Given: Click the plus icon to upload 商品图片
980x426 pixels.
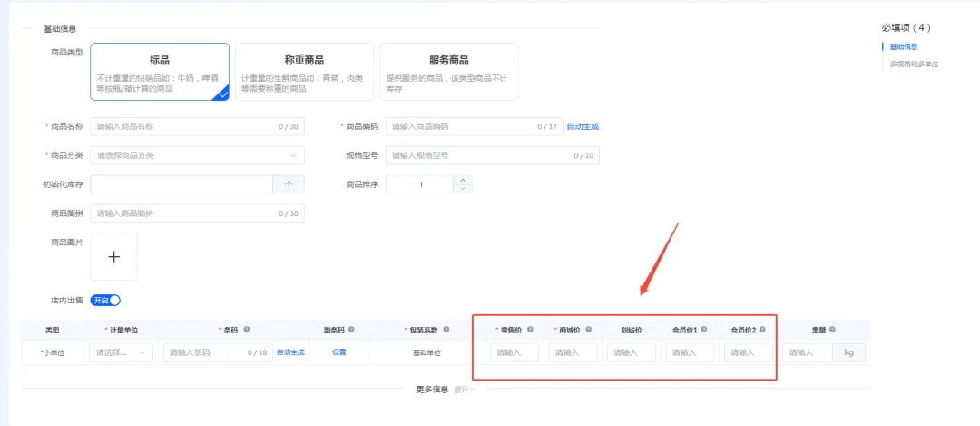Looking at the screenshot, I should 113,256.
